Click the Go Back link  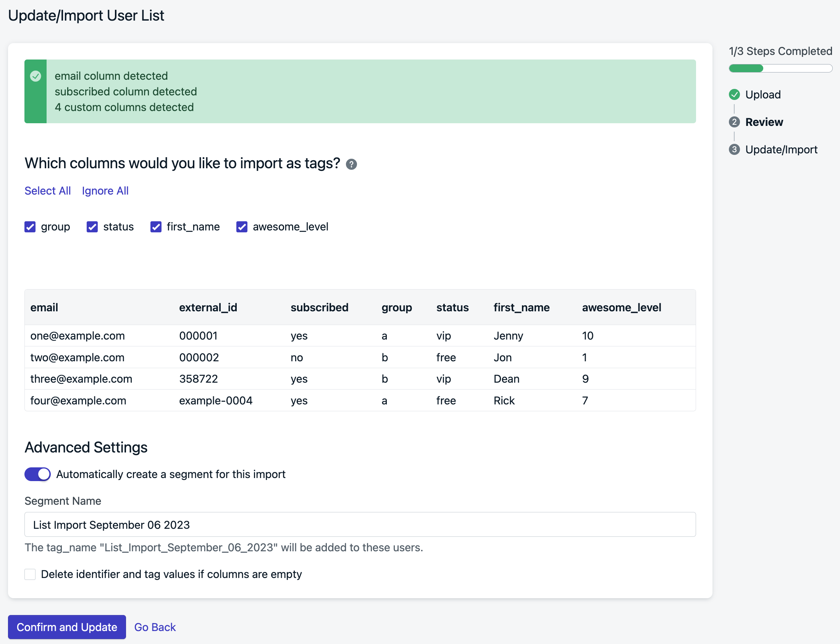point(155,627)
